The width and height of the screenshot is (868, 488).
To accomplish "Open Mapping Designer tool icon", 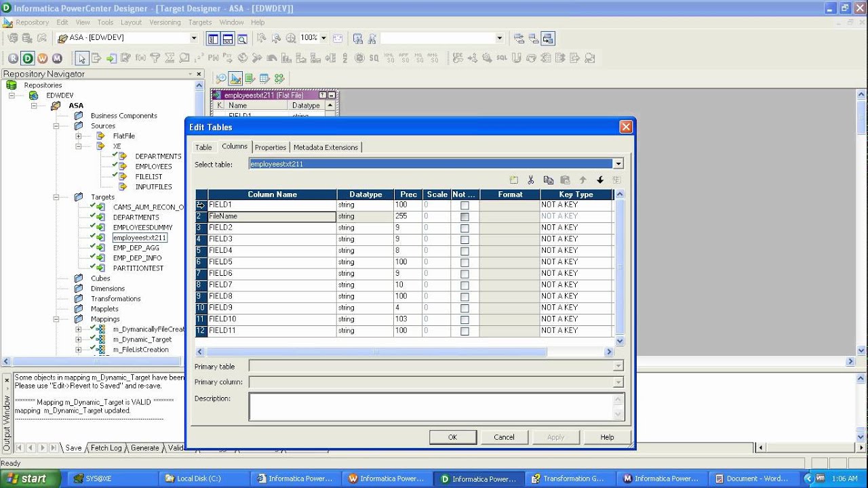I will click(279, 79).
